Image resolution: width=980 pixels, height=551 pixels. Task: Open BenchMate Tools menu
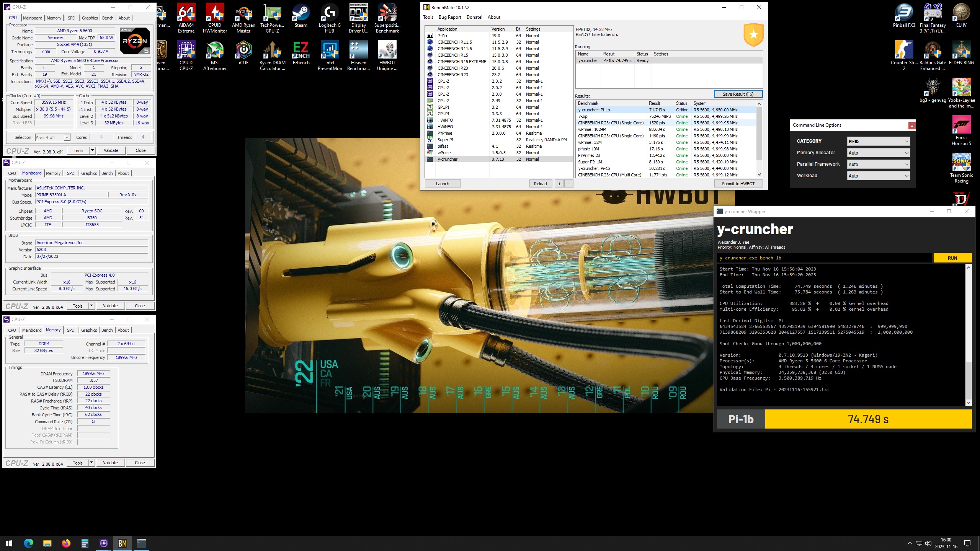(428, 17)
